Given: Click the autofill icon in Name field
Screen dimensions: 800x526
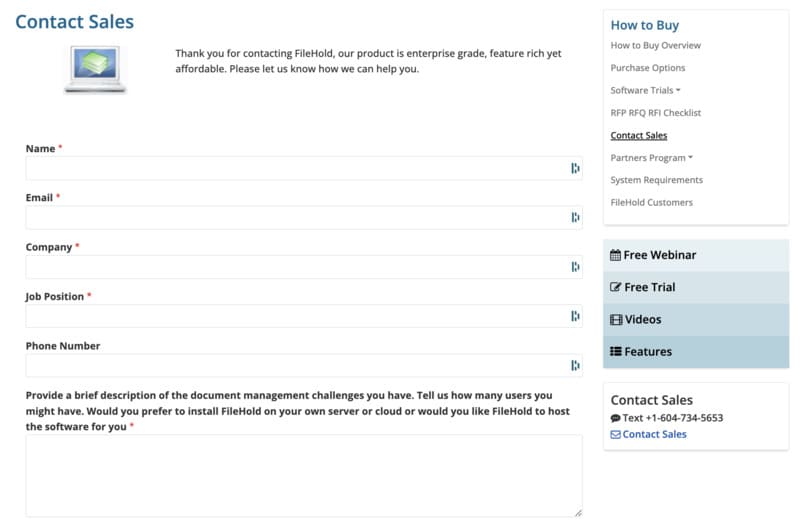Looking at the screenshot, I should pyautogui.click(x=575, y=168).
